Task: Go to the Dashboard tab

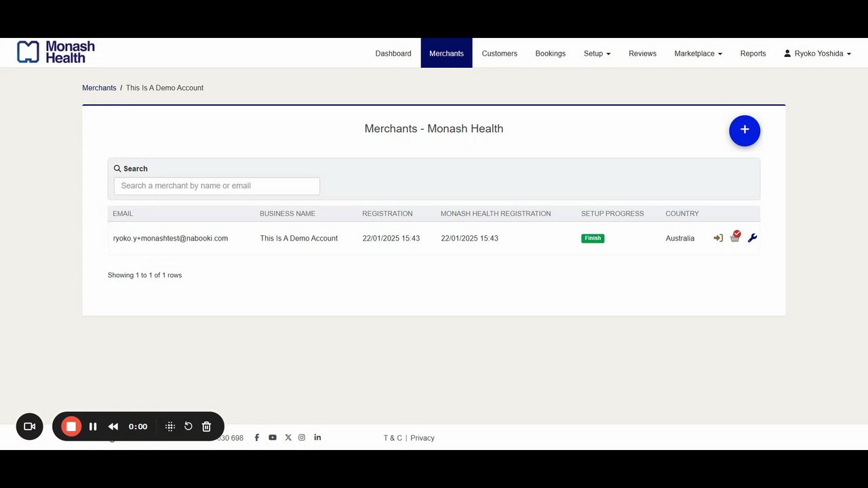Action: tap(393, 53)
